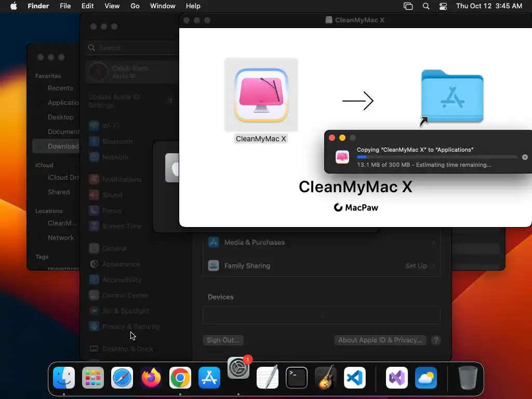Click Update Apple ID Settings item
The height and width of the screenshot is (399, 532).
click(131, 101)
